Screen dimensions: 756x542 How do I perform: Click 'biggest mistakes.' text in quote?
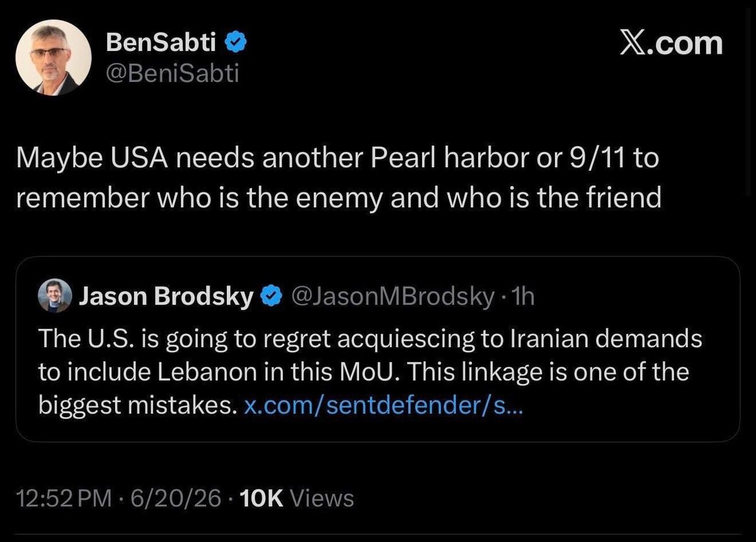137,407
